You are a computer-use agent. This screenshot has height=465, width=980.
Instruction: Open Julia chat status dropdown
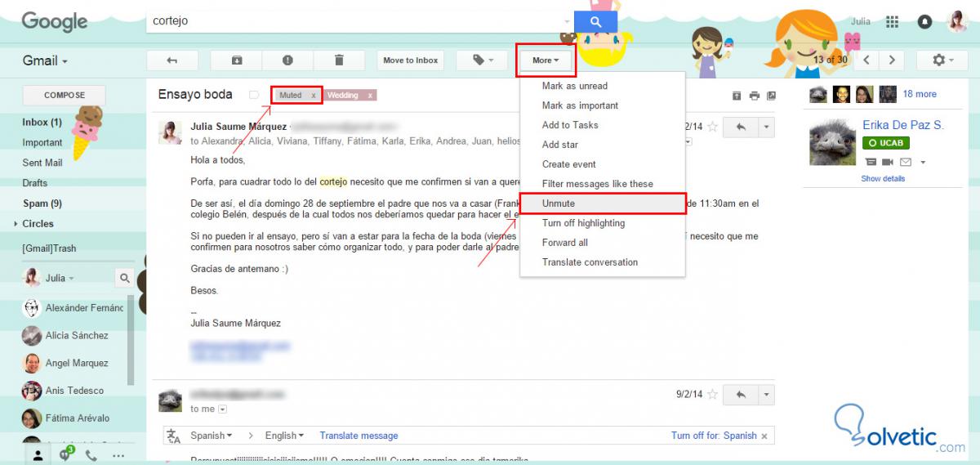pos(60,278)
